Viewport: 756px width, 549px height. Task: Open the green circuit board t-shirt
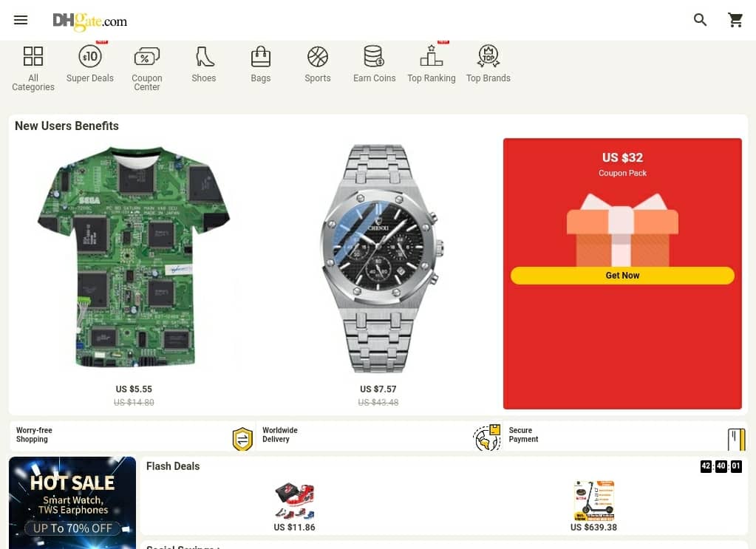coord(134,257)
